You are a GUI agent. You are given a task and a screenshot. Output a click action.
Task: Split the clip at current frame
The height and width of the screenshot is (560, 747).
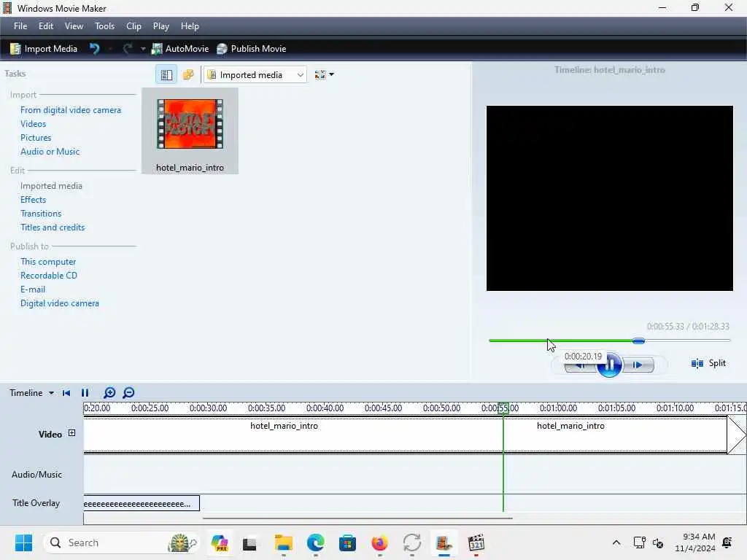pyautogui.click(x=708, y=363)
